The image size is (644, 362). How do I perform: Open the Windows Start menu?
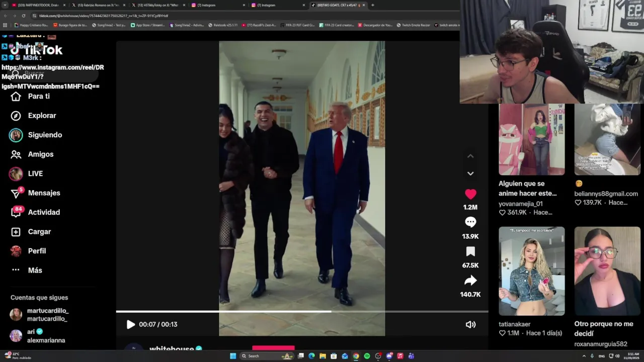233,356
